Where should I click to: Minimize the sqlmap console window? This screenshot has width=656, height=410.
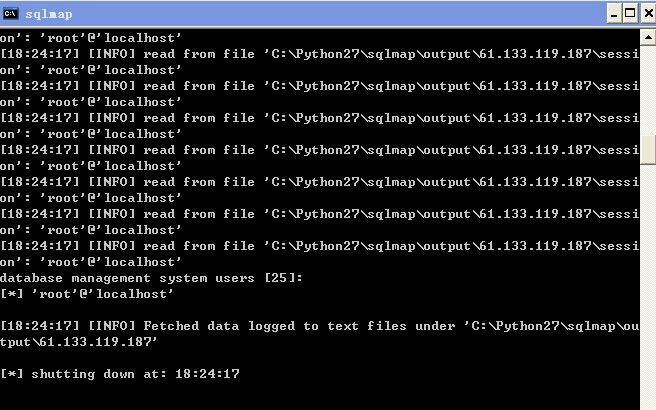614,14
